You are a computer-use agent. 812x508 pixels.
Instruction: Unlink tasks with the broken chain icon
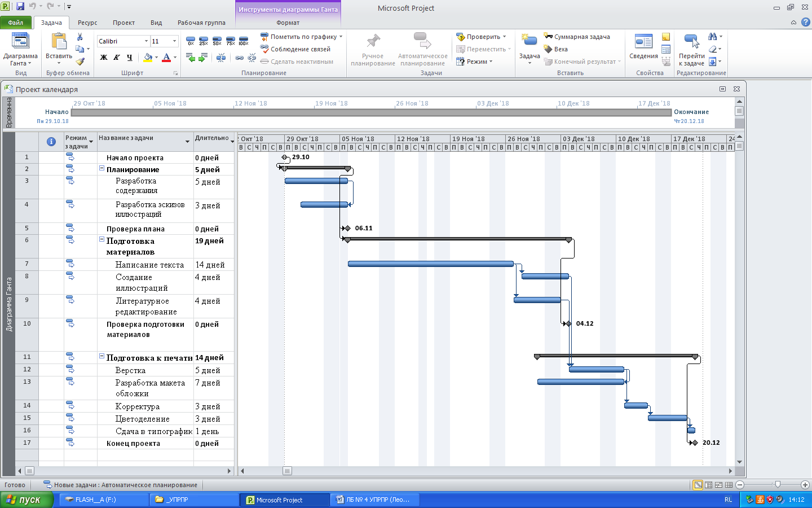252,58
